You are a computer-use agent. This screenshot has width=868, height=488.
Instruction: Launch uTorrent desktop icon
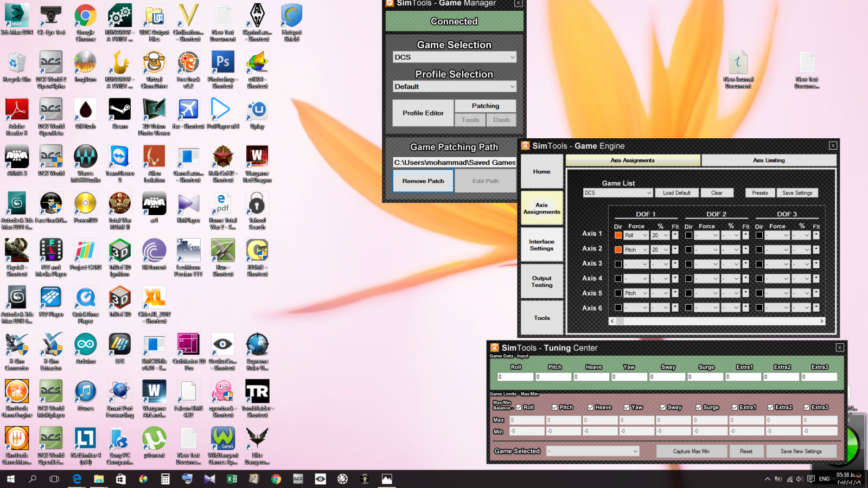pos(154,442)
